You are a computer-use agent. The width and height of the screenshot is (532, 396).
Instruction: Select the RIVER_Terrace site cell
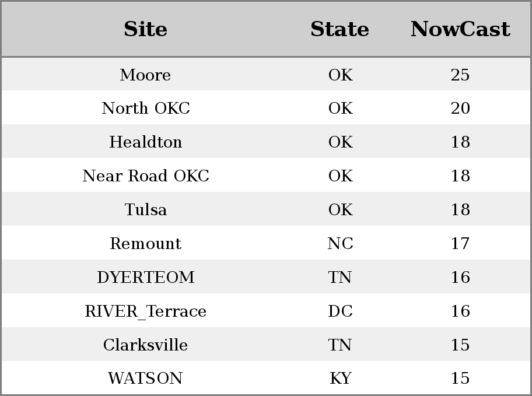pyautogui.click(x=146, y=311)
